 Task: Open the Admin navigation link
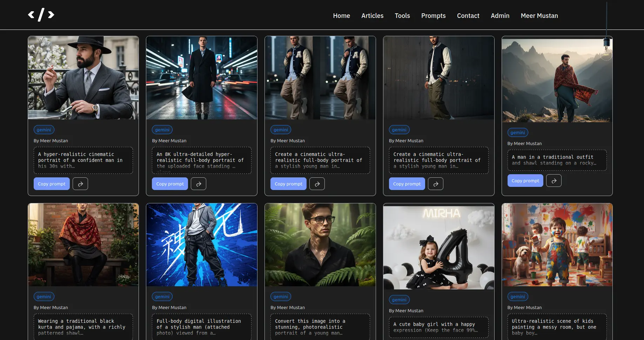coord(500,16)
